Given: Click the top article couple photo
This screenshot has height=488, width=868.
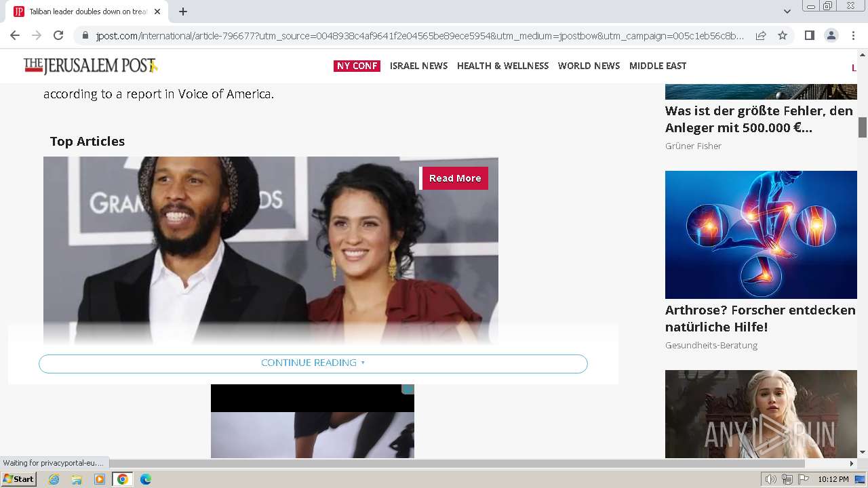Looking at the screenshot, I should pyautogui.click(x=271, y=251).
